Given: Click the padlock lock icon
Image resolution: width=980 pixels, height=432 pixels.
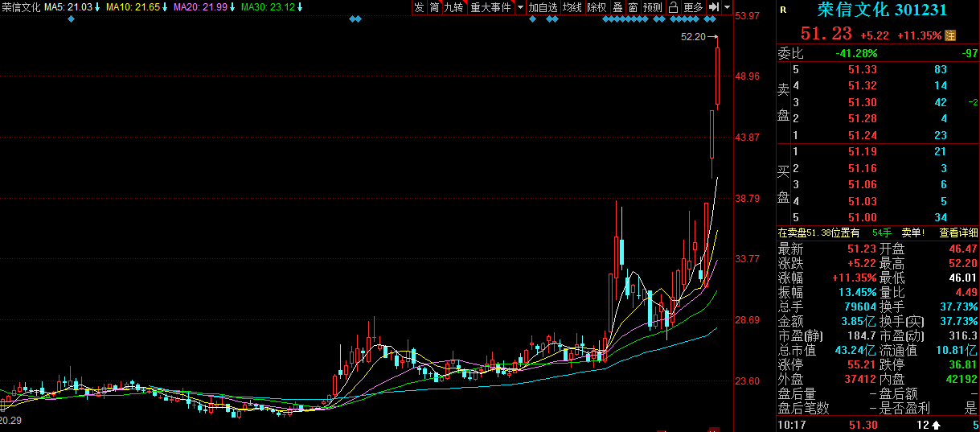Looking at the screenshot, I should coord(673,7).
